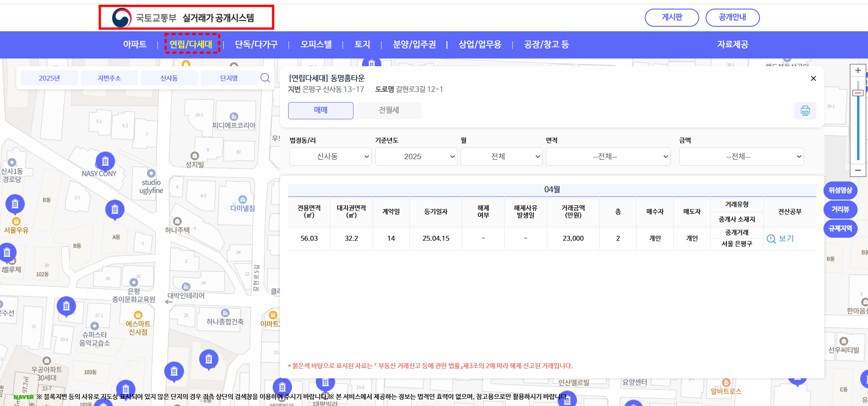
Task: Open the 오피스텔 menu
Action: [x=316, y=44]
